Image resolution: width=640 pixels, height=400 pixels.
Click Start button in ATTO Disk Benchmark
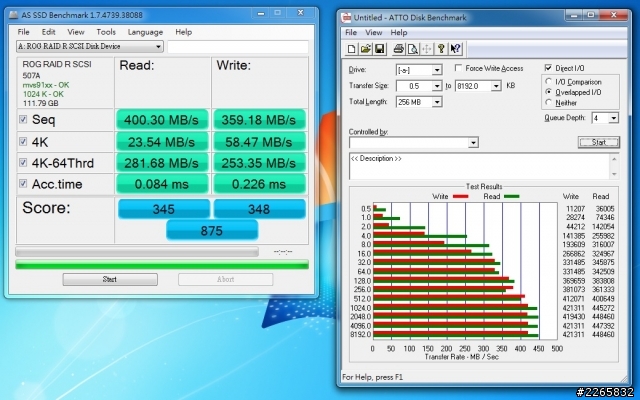599,142
